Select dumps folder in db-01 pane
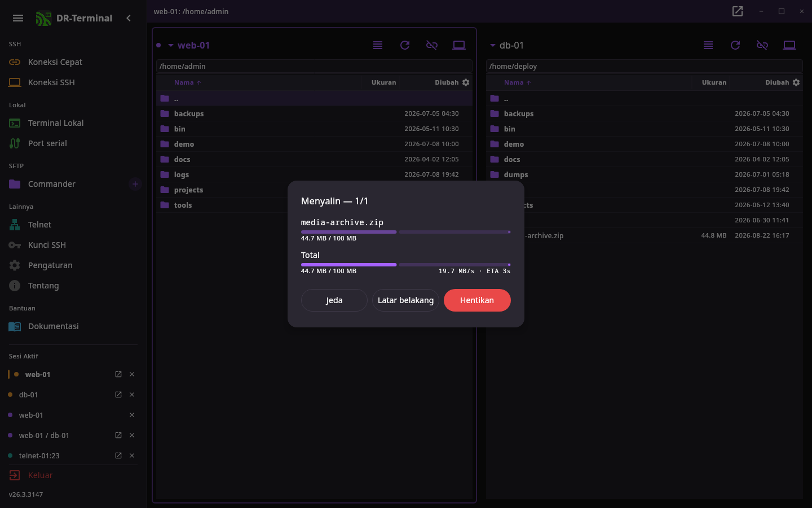This screenshot has height=508, width=812. 645,174
